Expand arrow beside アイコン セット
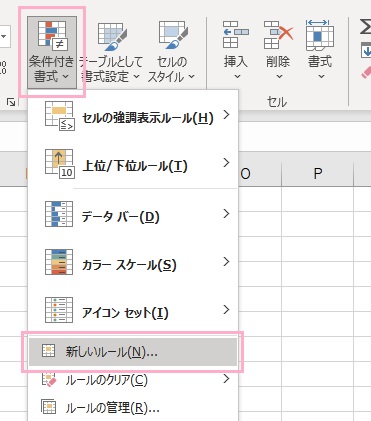The width and height of the screenshot is (371, 421). coord(226,310)
